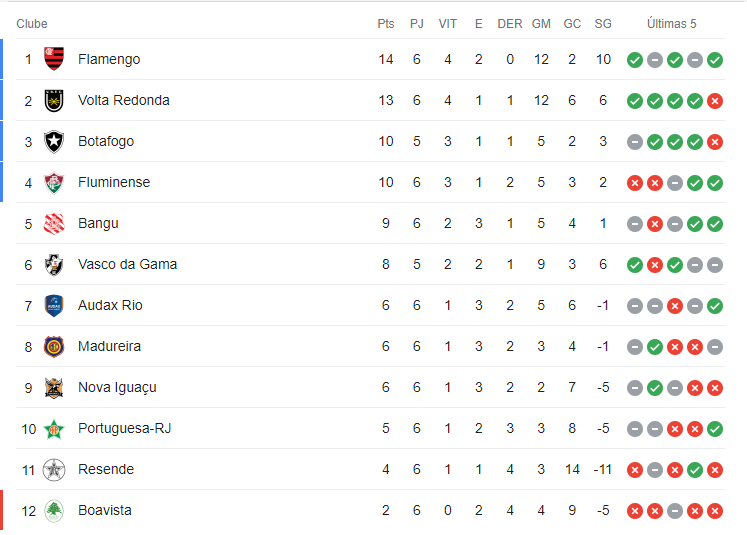Click the Nova Iguaçu crest
The height and width of the screenshot is (535, 747).
(x=54, y=388)
